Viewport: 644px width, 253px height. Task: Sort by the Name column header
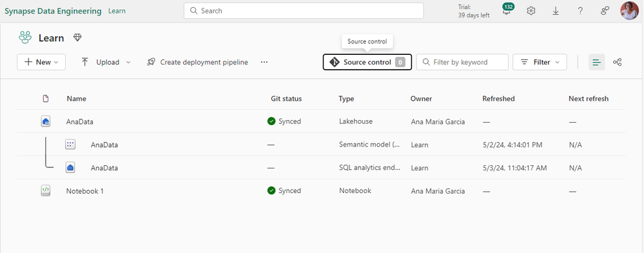click(x=77, y=99)
